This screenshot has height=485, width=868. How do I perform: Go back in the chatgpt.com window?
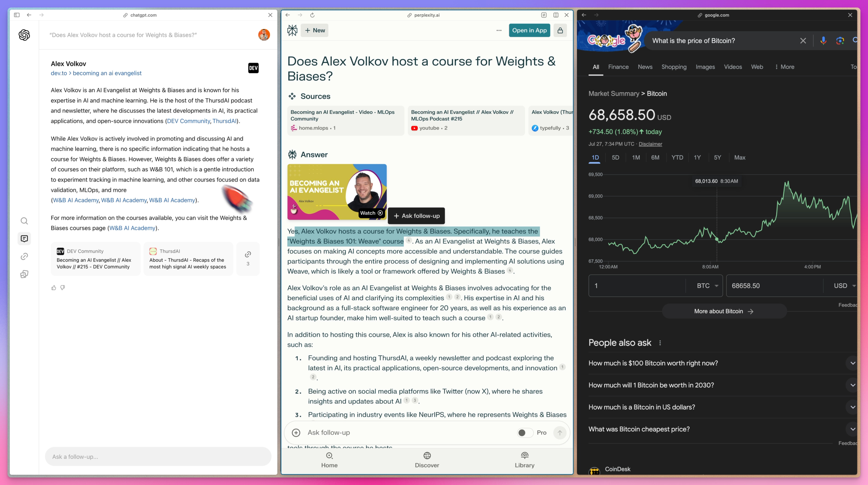[x=29, y=15]
